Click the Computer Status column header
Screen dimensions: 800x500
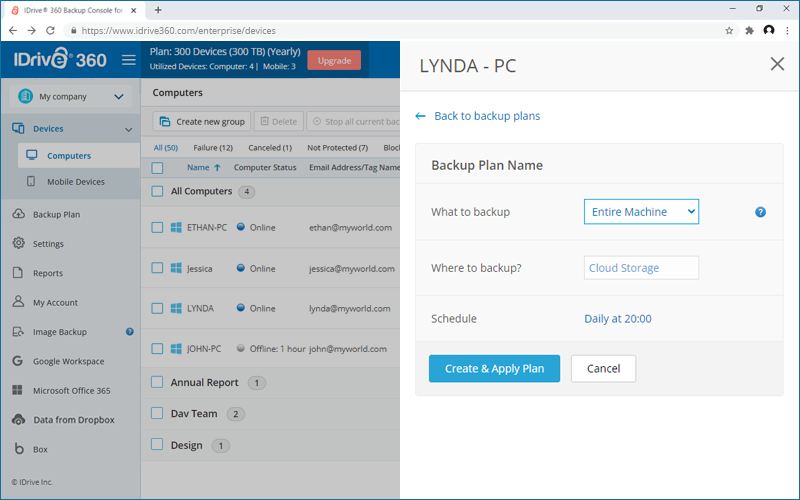[x=265, y=167]
